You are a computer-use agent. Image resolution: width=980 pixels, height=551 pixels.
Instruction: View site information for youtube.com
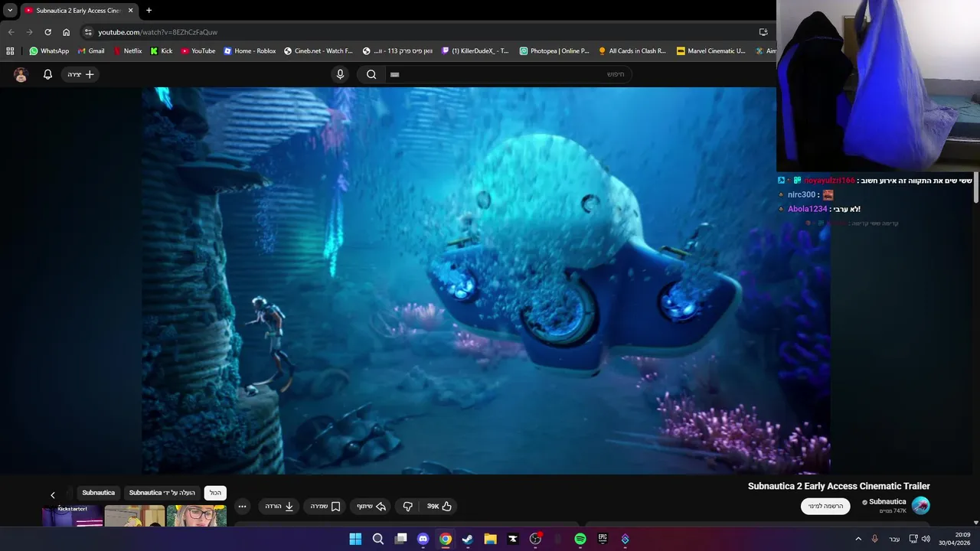pos(88,32)
